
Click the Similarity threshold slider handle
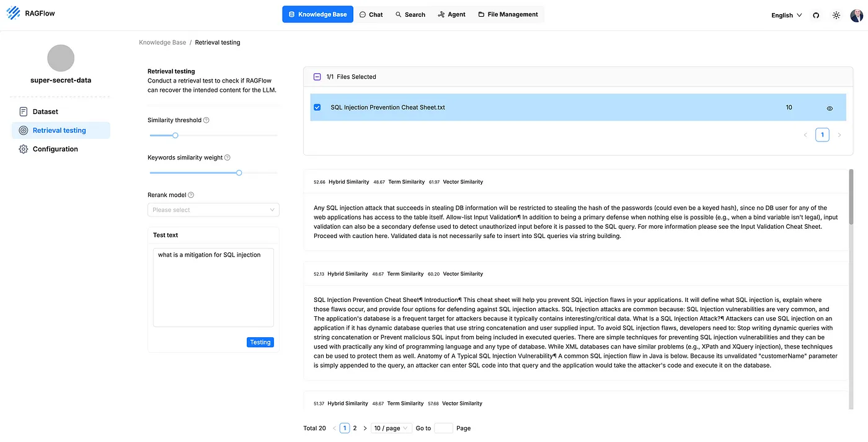click(175, 135)
